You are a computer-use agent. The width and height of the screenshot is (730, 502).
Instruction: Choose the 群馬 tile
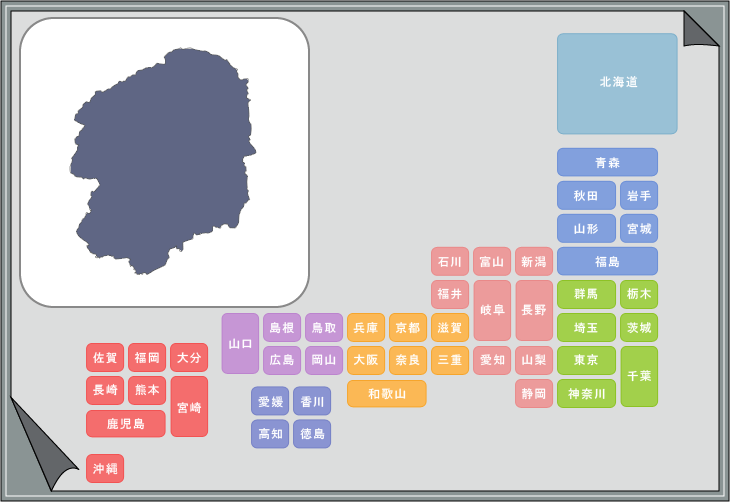pos(586,294)
